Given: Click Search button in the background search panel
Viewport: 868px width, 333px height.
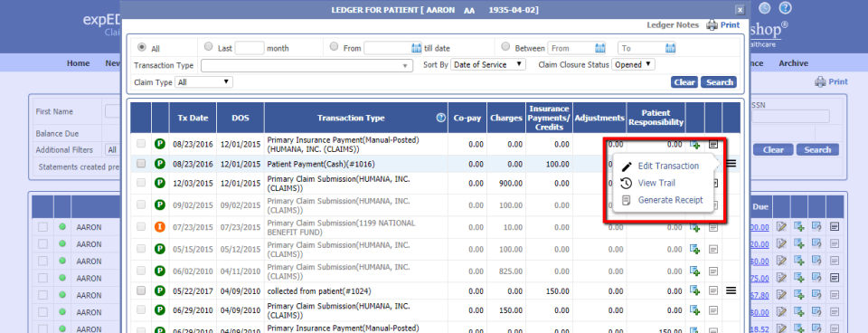Looking at the screenshot, I should click(x=817, y=149).
